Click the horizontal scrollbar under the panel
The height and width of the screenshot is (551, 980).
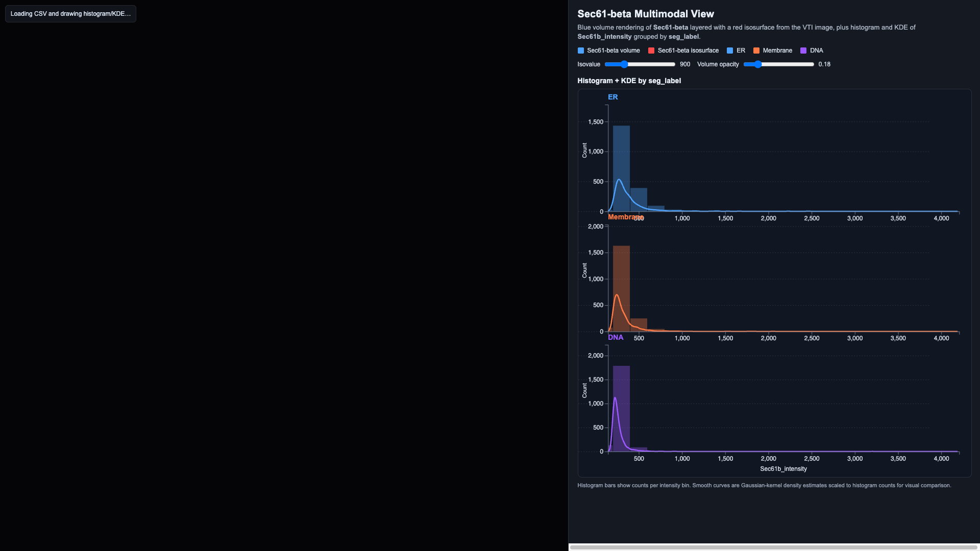click(774, 547)
